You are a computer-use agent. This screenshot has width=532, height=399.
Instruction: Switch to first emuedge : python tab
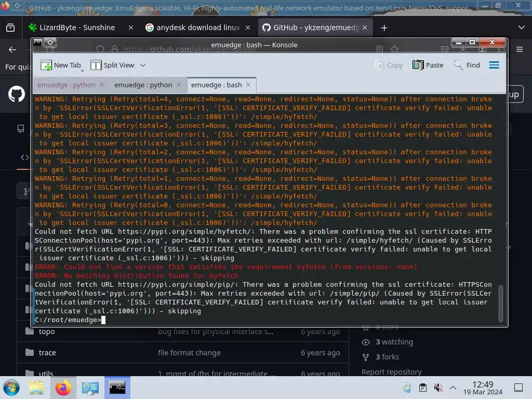tap(66, 85)
